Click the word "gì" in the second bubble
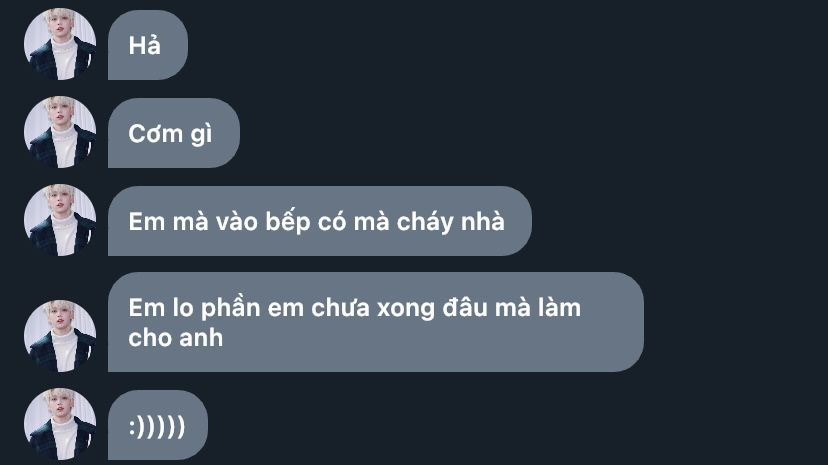This screenshot has height=465, width=828. click(x=201, y=135)
